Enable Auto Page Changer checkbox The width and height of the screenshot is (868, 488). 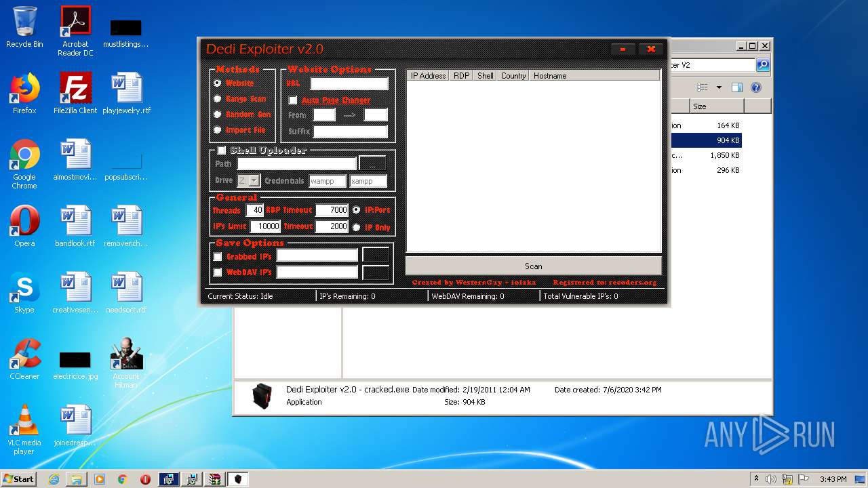coord(293,100)
